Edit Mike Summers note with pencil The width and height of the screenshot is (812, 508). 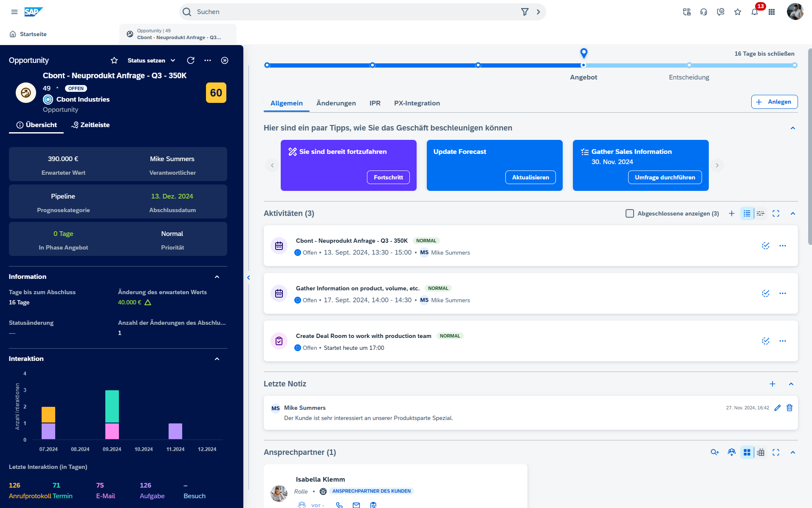point(778,408)
